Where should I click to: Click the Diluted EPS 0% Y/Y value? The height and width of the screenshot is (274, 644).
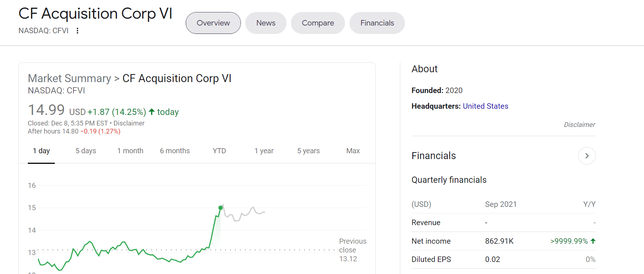coord(591,259)
